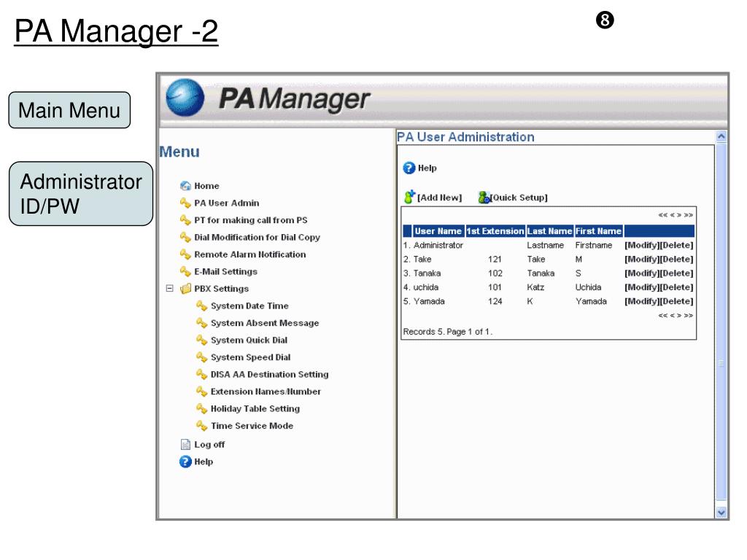
Task: Click [Modify] for Administrator row
Action: [642, 245]
